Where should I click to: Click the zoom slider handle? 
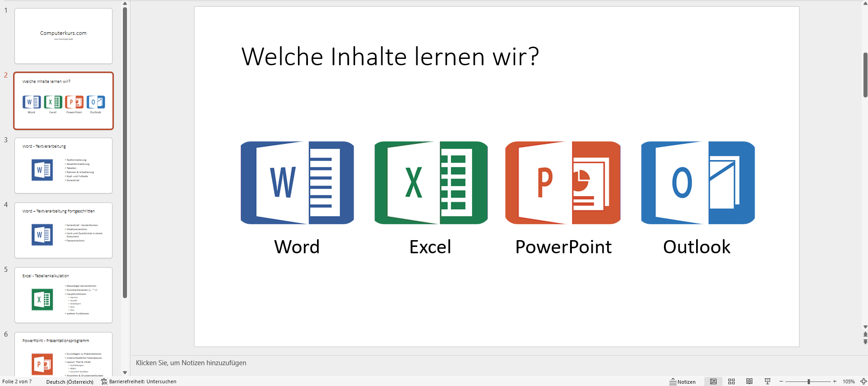tap(809, 381)
